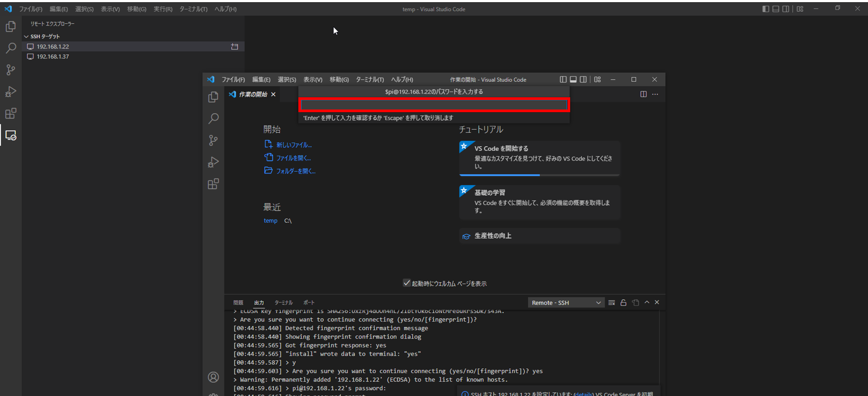Open ヘルプ(H) menu in front window
Viewport: 868px width, 396px height.
tap(402, 80)
